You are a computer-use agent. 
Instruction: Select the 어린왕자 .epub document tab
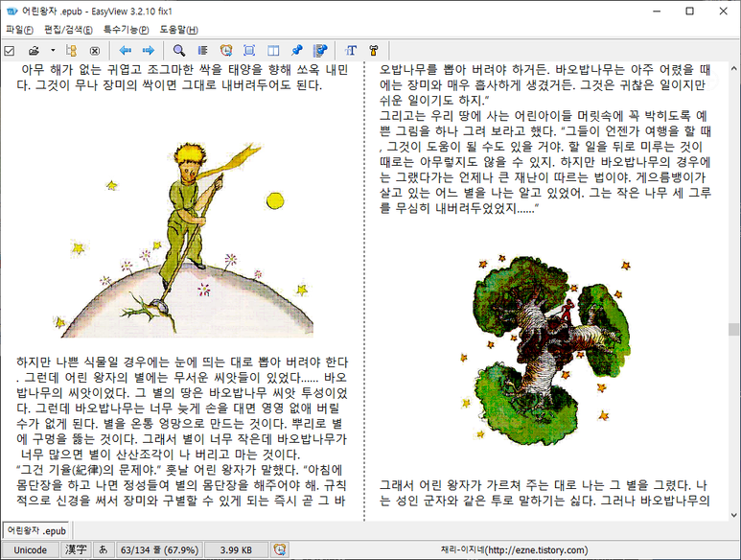36,530
